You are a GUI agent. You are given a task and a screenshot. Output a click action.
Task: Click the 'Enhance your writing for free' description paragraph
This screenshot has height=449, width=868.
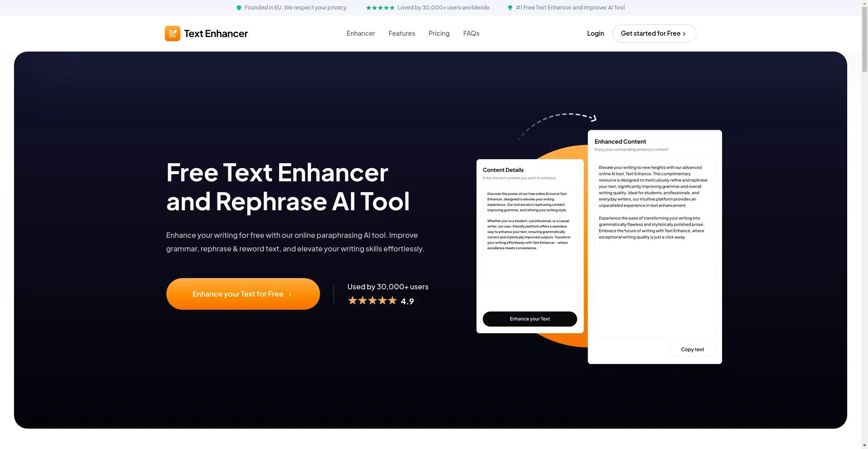[295, 242]
